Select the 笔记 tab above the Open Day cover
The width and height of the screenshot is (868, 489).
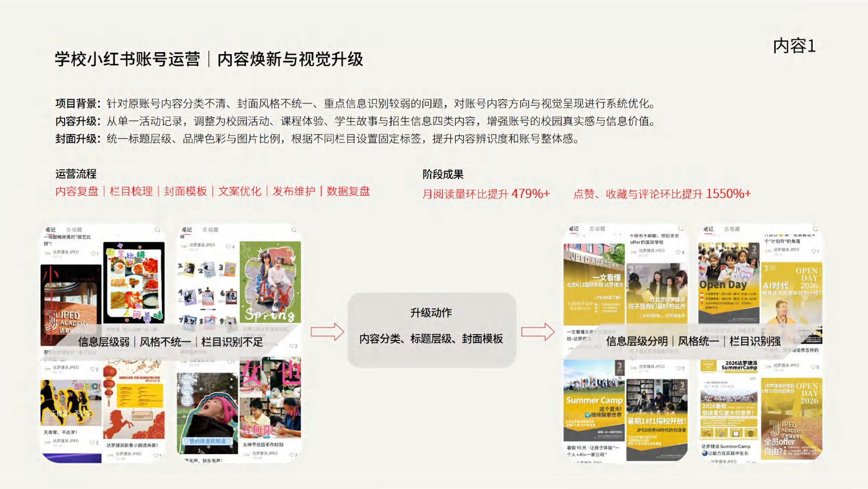click(x=709, y=229)
